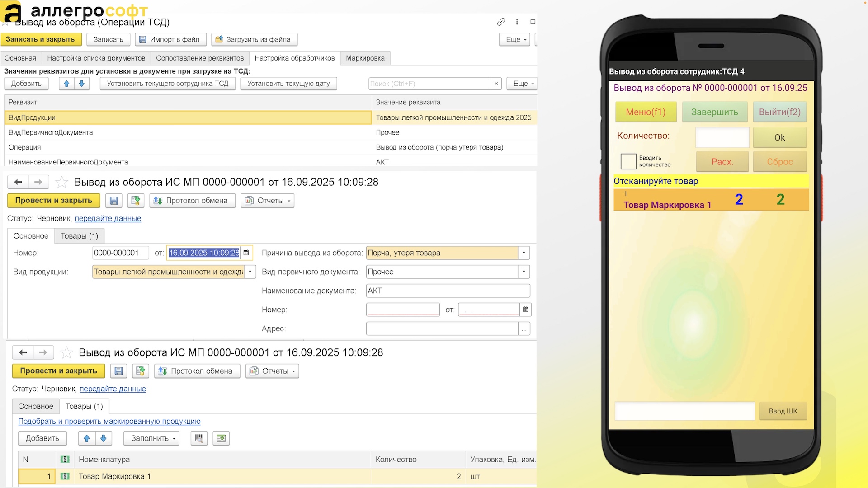Open Подобрать и проверить маркированную продукцию link
868x488 pixels.
(109, 422)
